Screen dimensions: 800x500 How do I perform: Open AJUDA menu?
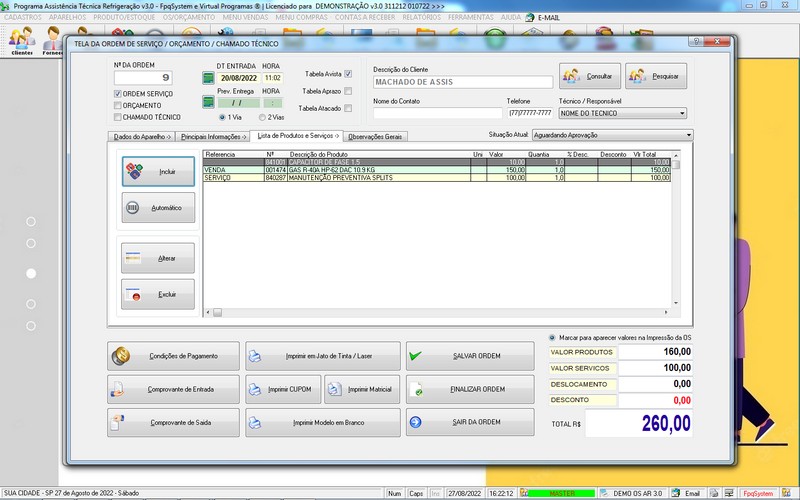click(511, 17)
